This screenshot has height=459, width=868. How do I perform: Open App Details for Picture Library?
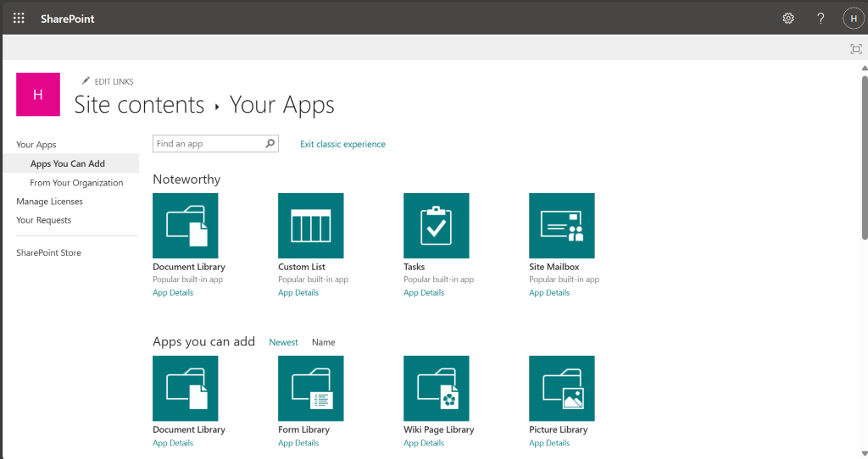pos(549,443)
